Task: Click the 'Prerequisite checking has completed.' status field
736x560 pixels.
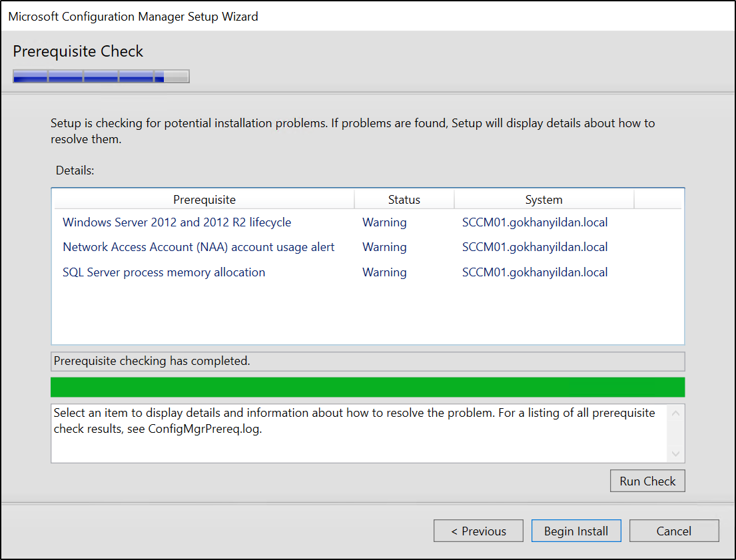Action: 368,361
